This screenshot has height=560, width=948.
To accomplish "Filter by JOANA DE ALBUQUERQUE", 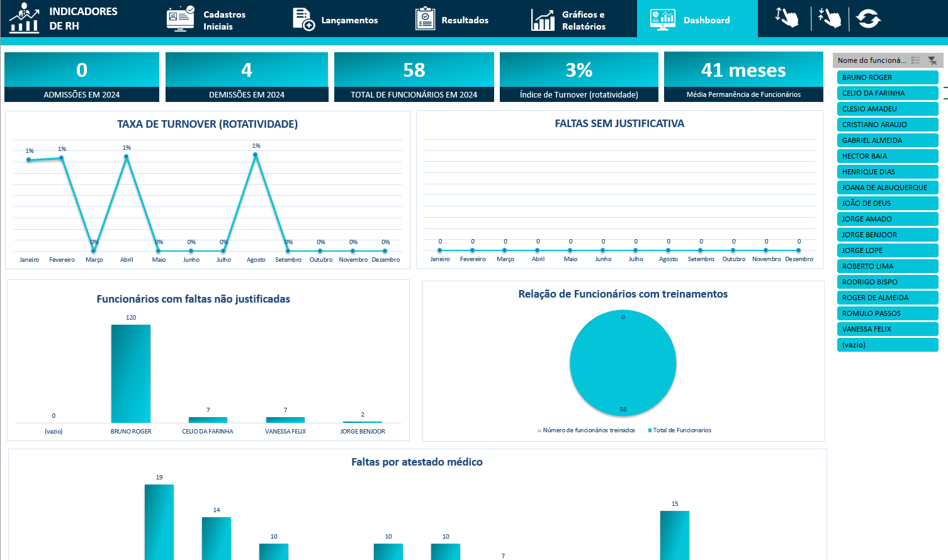I will tap(887, 188).
